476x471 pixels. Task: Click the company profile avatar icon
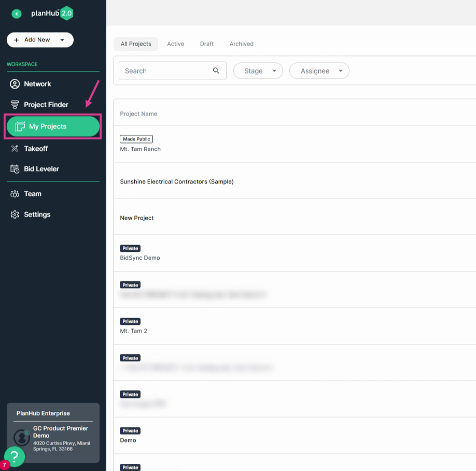21,437
